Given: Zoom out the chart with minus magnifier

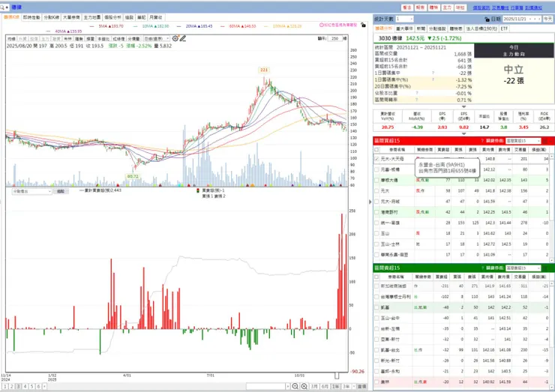Looking at the screenshot, I should coord(295,386).
